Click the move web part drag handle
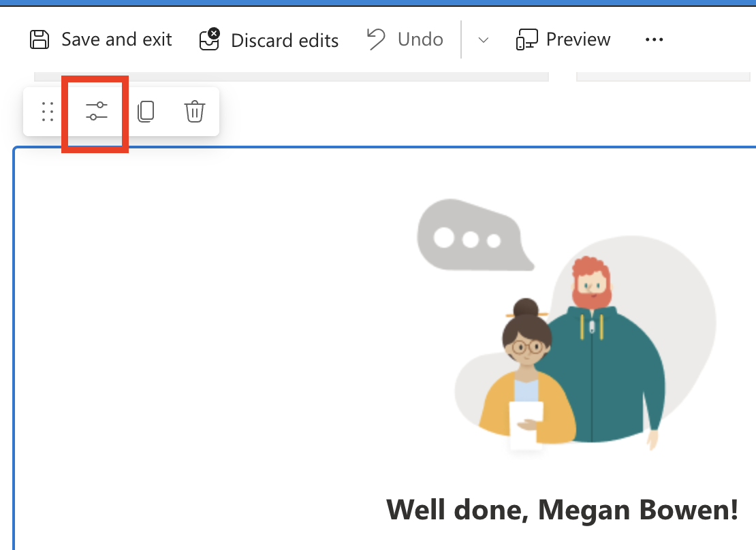 [x=47, y=112]
